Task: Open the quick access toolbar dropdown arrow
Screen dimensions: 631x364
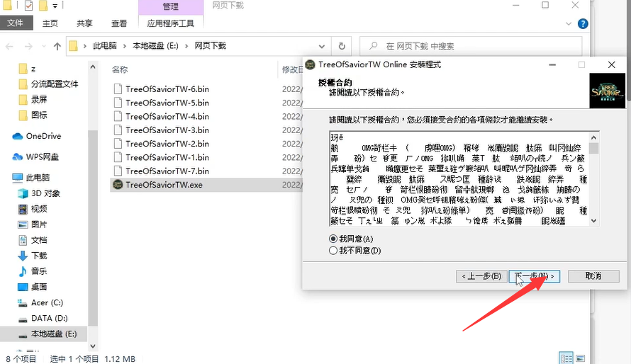Action: pos(55,6)
